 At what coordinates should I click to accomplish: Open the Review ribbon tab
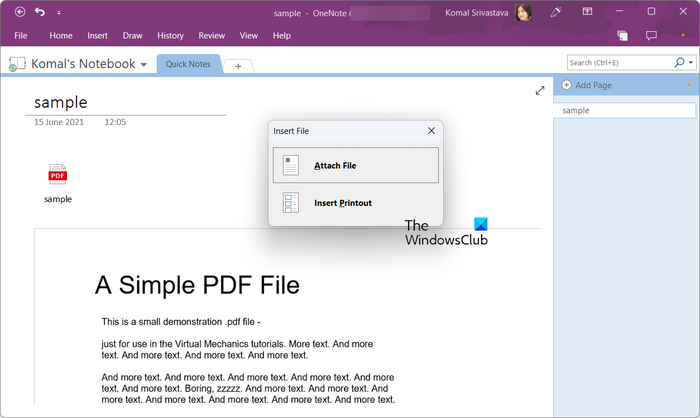click(212, 36)
